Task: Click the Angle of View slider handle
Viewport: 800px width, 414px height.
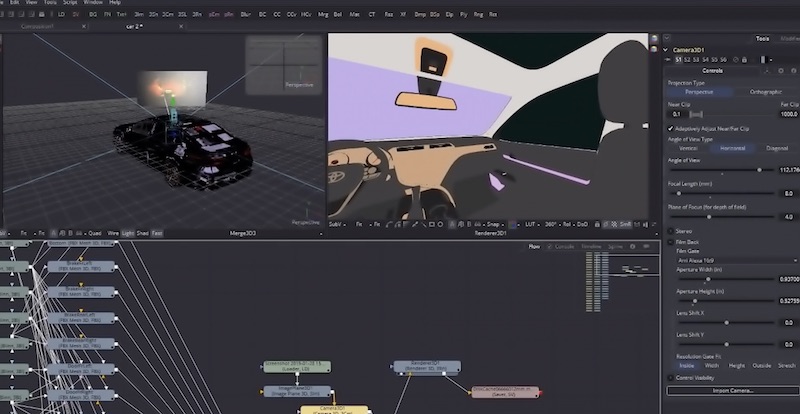Action: [x=759, y=170]
